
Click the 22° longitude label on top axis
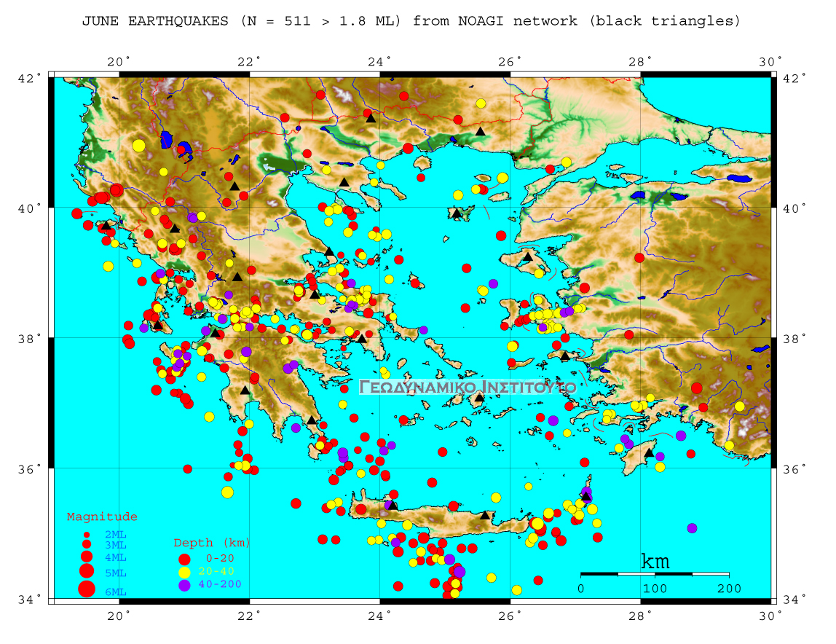point(250,62)
